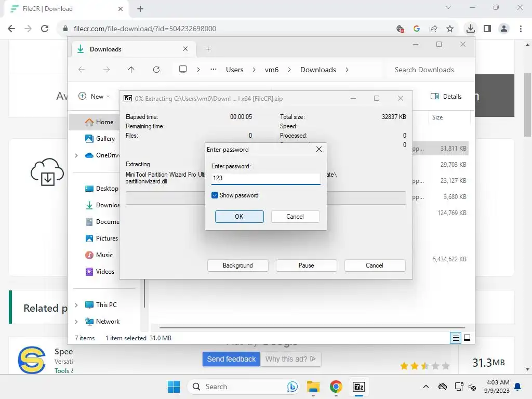Screen dimensions: 532x399
Task: Select the 31,811 KB file row
Action: (x=441, y=149)
